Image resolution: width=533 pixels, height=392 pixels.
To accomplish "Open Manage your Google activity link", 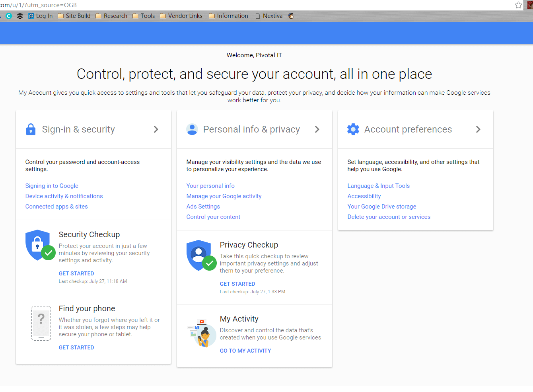I will pos(224,196).
